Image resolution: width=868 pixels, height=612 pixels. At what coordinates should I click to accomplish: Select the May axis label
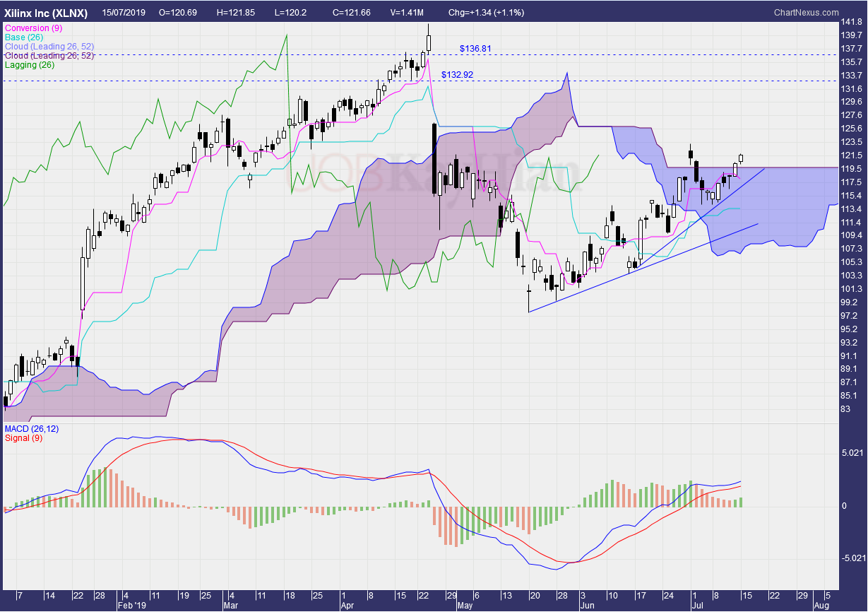465,605
